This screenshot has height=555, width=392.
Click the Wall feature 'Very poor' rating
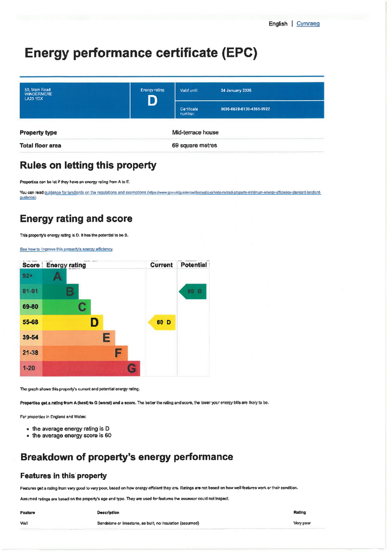point(302,523)
